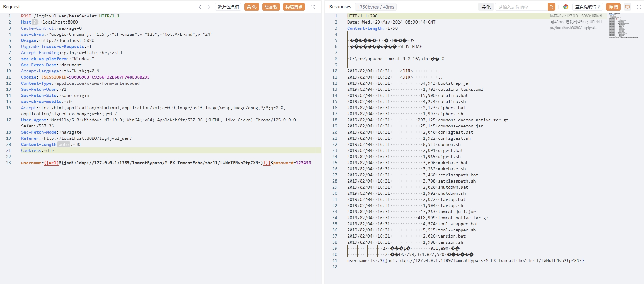Select the Responses tab header
Viewport: 644px width, 284px height.
click(x=340, y=6)
